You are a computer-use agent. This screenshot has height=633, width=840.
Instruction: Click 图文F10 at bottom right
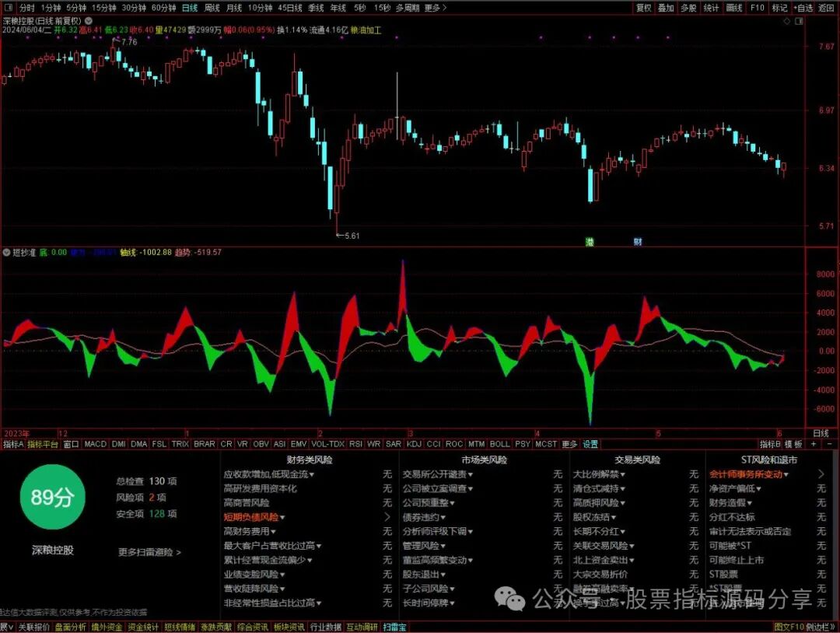click(789, 627)
